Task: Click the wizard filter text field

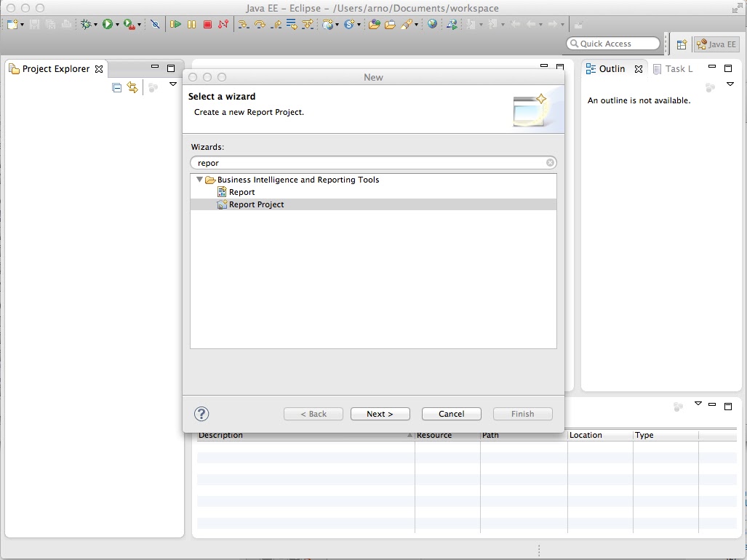Action: [374, 163]
